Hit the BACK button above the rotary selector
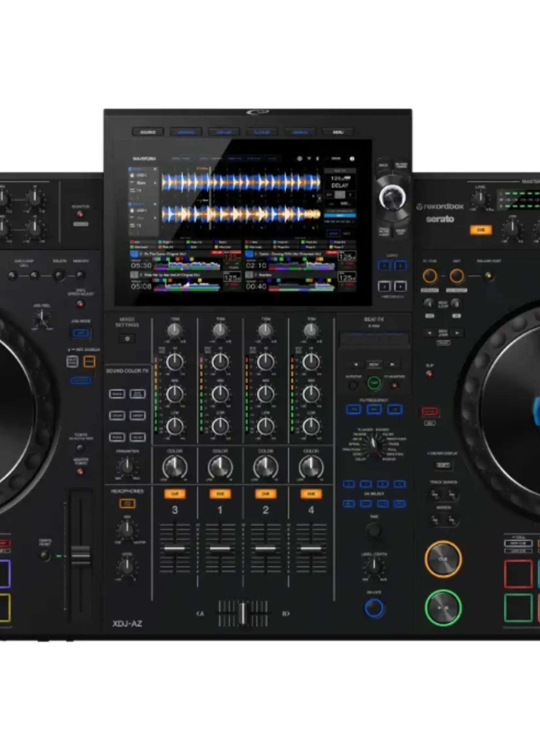 click(x=383, y=165)
